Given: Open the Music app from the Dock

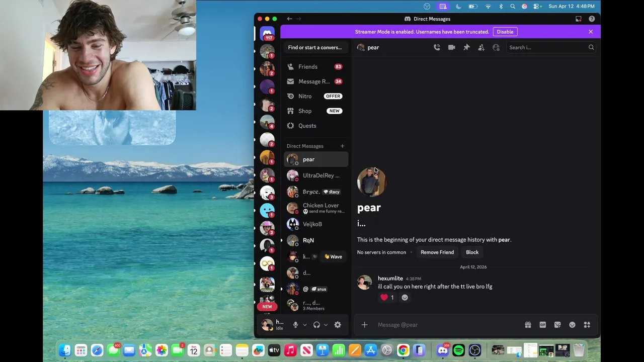Looking at the screenshot, I should [290, 350].
